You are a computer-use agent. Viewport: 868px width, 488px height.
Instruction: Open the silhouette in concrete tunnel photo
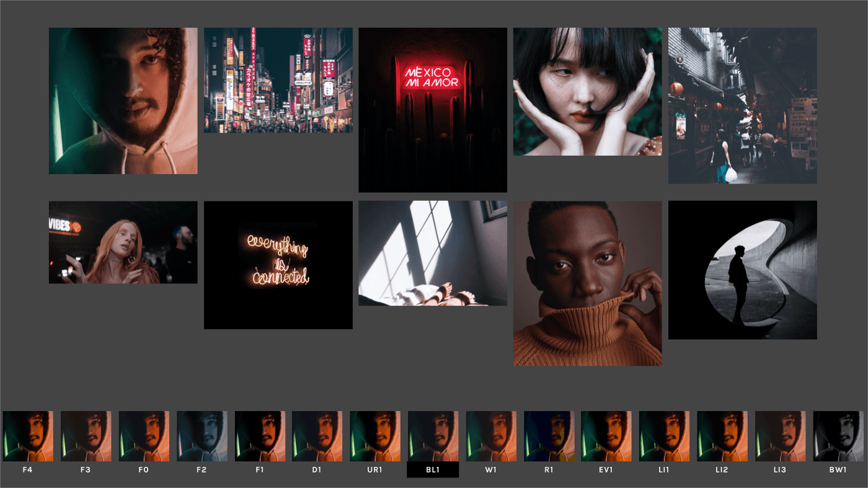743,270
